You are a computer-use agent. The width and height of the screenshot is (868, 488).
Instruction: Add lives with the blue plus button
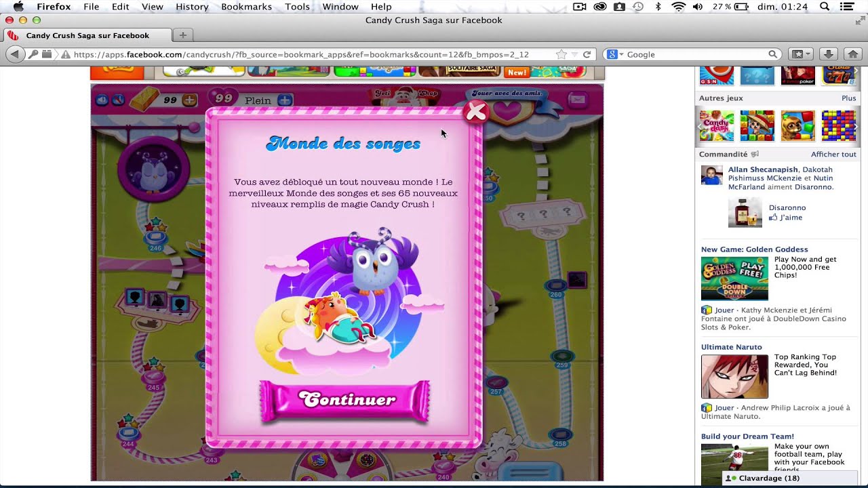pos(285,100)
